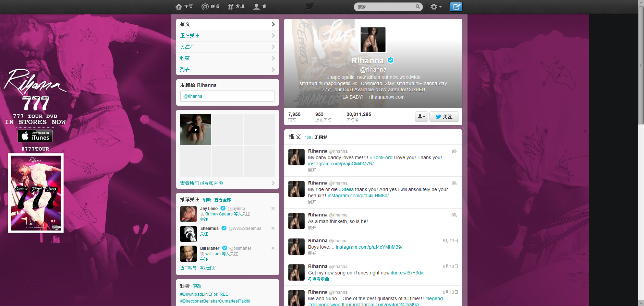Click Sheamus's verified badge
Image resolution: width=644 pixels, height=306 pixels.
(224, 228)
